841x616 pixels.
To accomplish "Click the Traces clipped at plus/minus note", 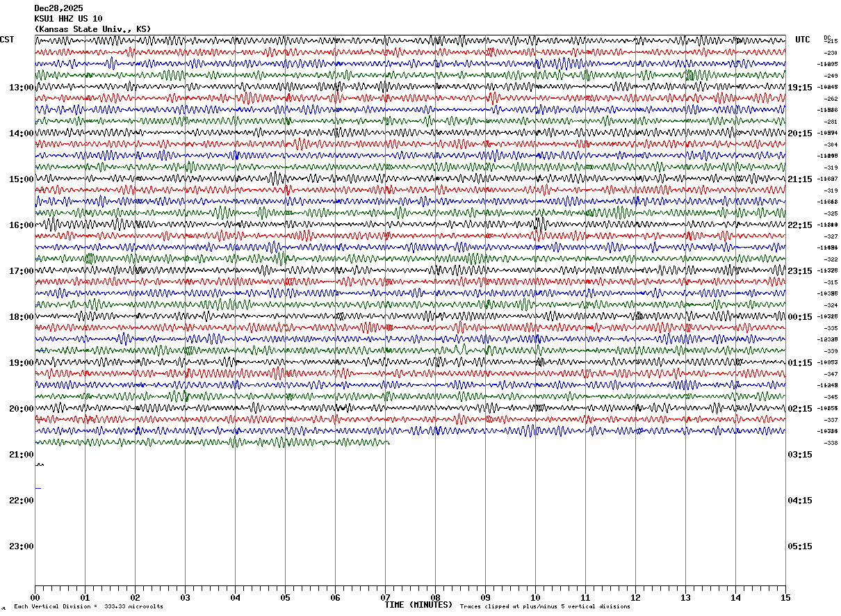I will (x=545, y=607).
